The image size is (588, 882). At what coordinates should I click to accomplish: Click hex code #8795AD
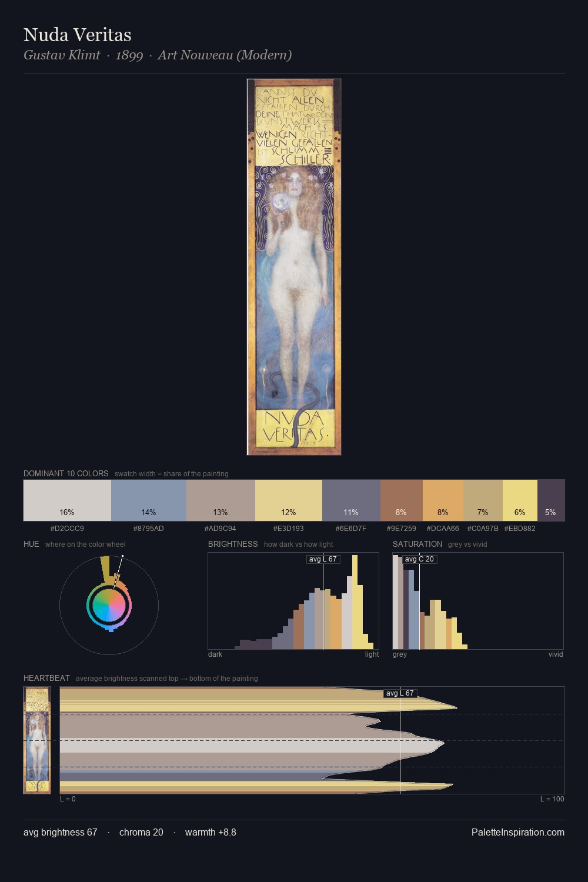point(149,529)
